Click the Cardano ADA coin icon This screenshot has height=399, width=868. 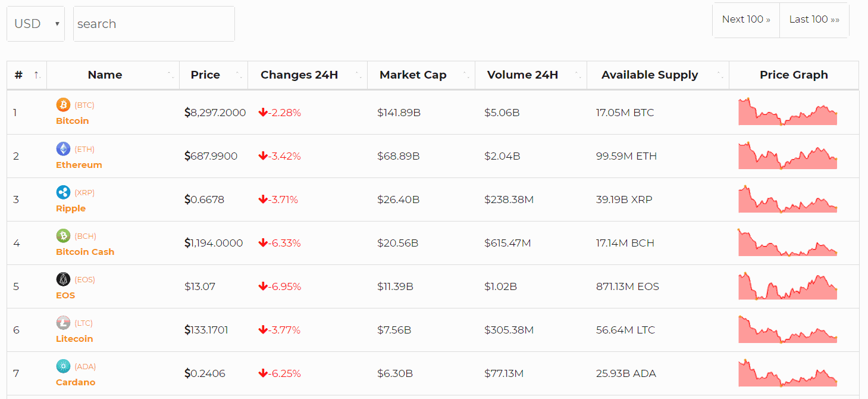coord(63,366)
